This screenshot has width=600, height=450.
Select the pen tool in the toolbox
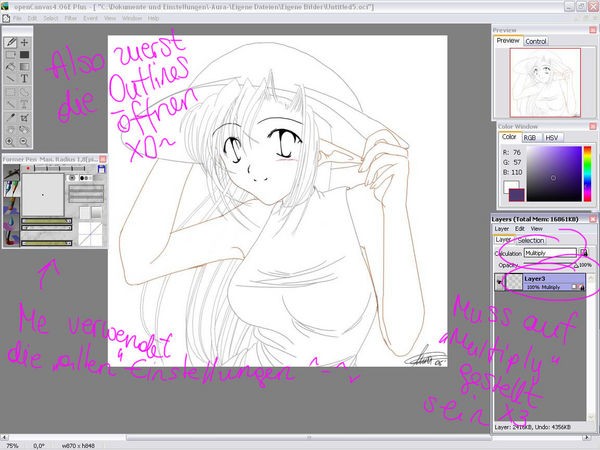[11, 43]
